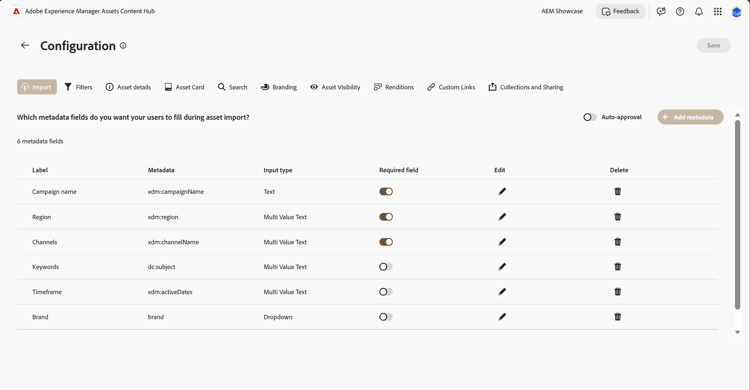The height and width of the screenshot is (390, 750).
Task: Click the xdm:channelName metadata cell
Action: point(173,242)
